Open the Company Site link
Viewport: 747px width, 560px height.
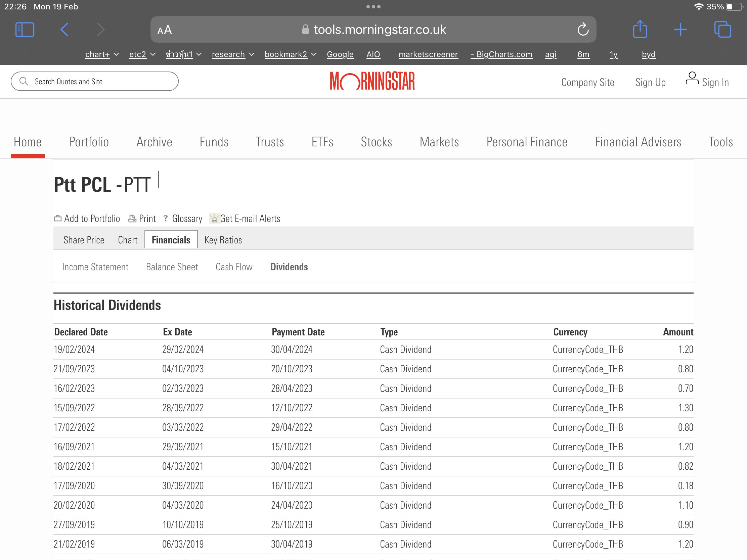tap(587, 82)
